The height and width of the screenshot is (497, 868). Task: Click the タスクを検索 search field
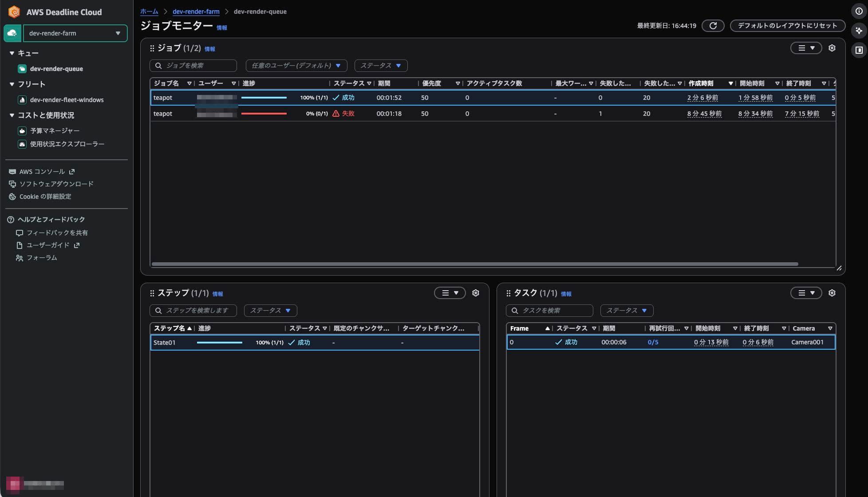(x=550, y=311)
